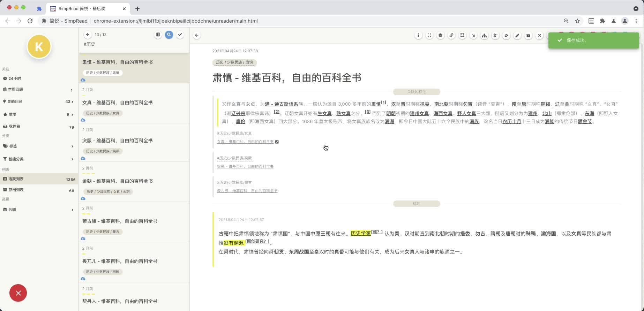Reload the page with browser refresh button
The height and width of the screenshot is (311, 644).
[30, 21]
